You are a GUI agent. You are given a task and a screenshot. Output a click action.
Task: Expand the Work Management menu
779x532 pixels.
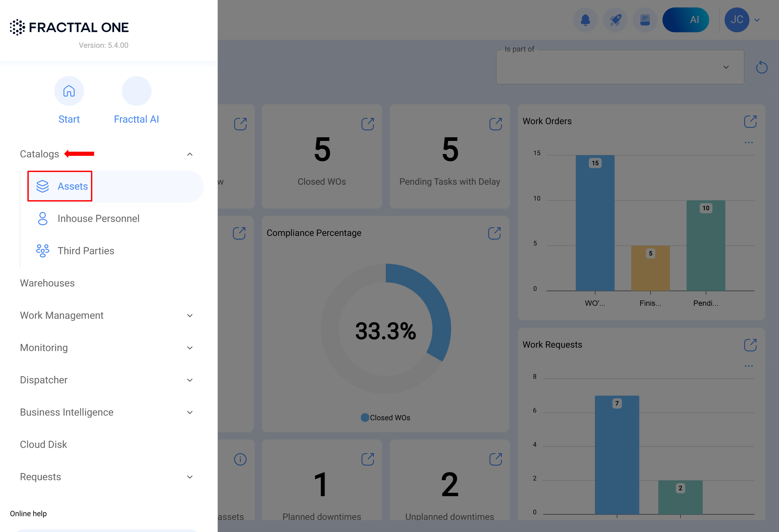[190, 316]
